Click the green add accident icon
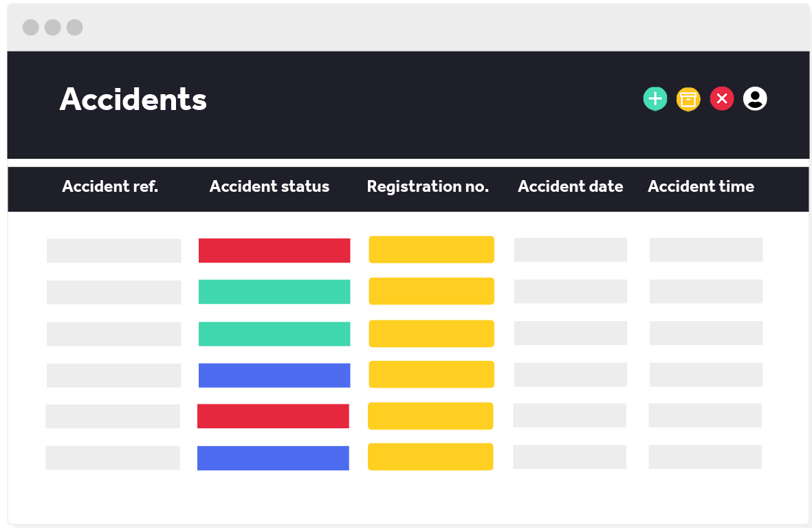Viewport: 812px width, 528px height. point(655,99)
